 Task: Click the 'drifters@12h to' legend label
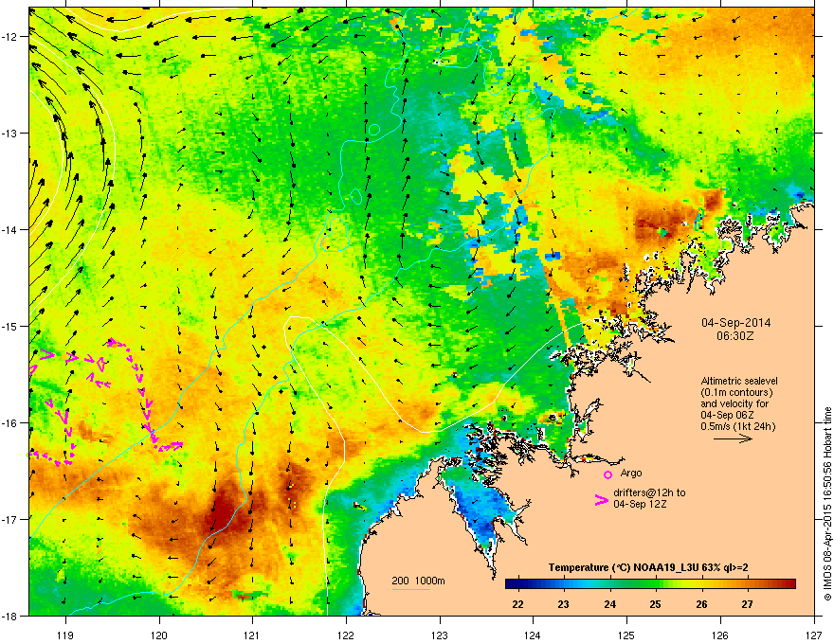coord(649,493)
